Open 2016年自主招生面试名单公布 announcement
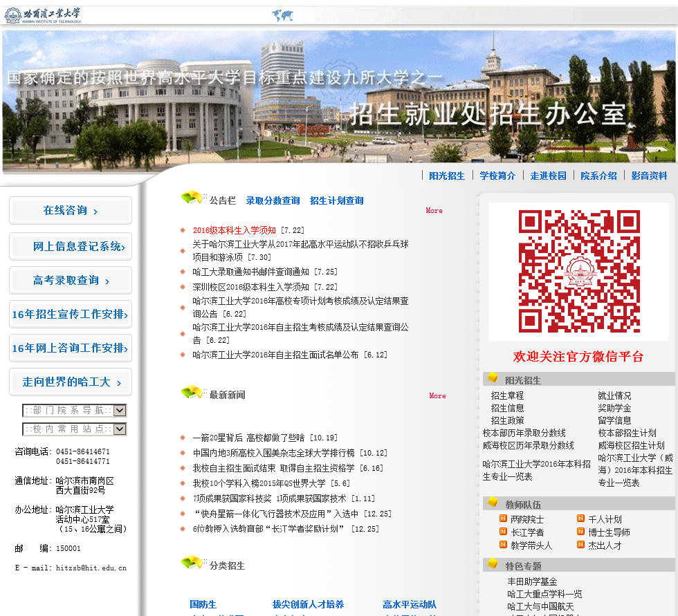The height and width of the screenshot is (616, 678). pyautogui.click(x=275, y=355)
